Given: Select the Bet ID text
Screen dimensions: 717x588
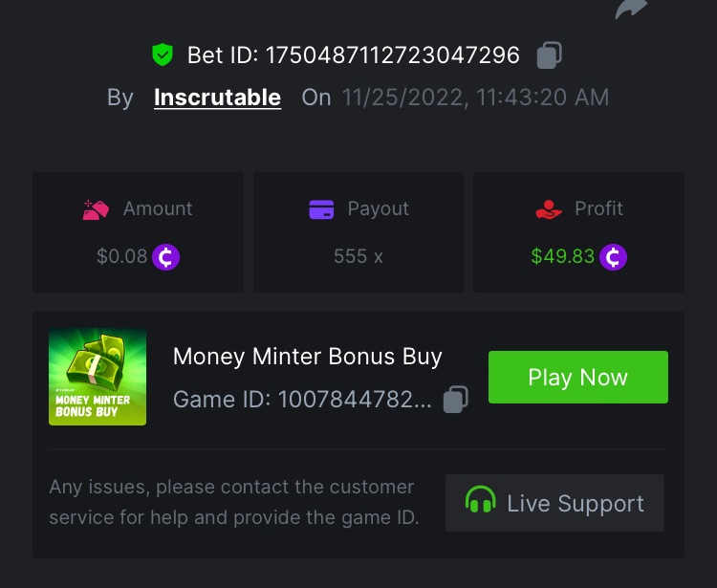Looking at the screenshot, I should point(354,55).
